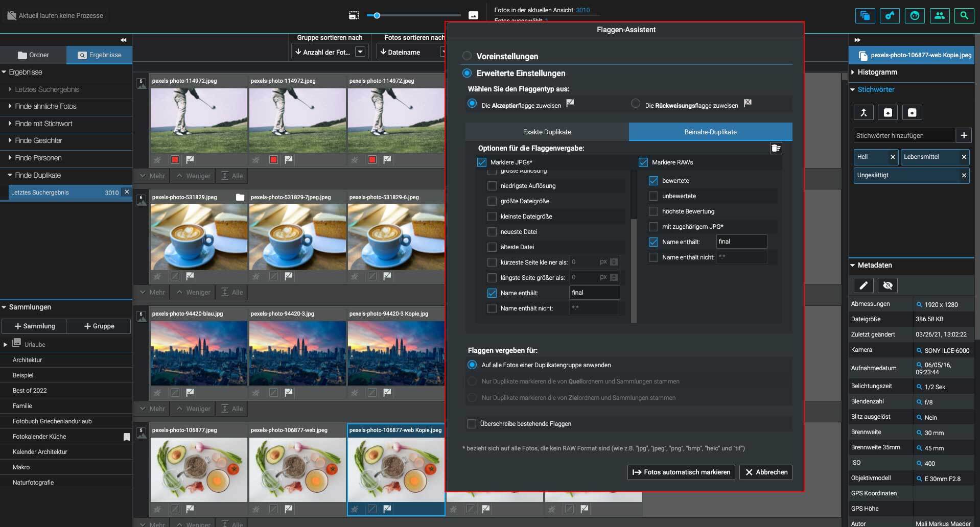Select the pencil edit icon under Metadaten
This screenshot has width=980, height=527.
[x=863, y=285]
